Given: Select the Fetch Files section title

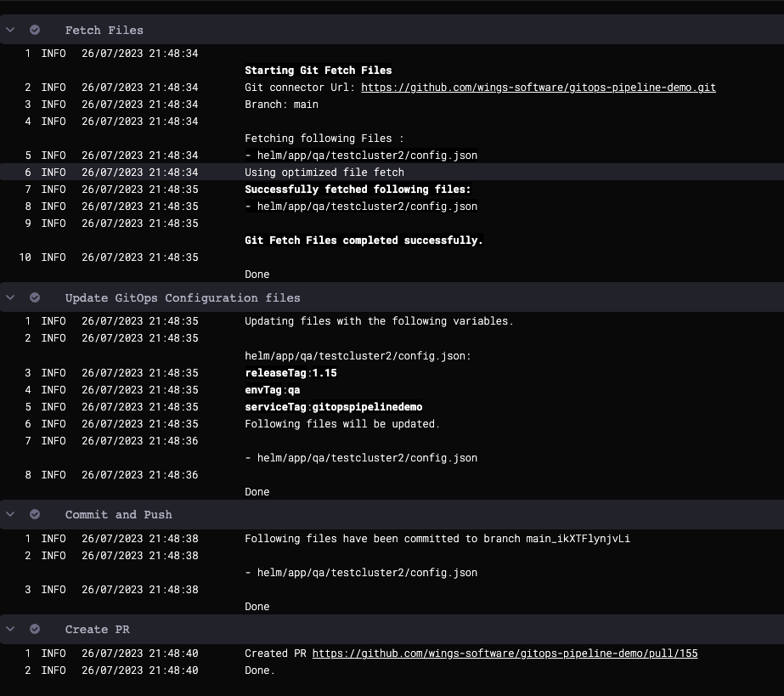Looking at the screenshot, I should pos(104,30).
